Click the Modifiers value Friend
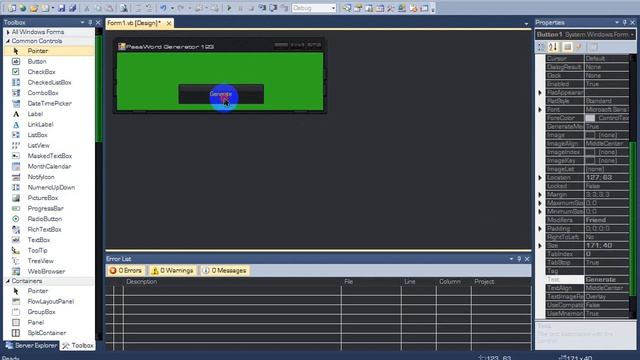The image size is (640, 360). 607,220
